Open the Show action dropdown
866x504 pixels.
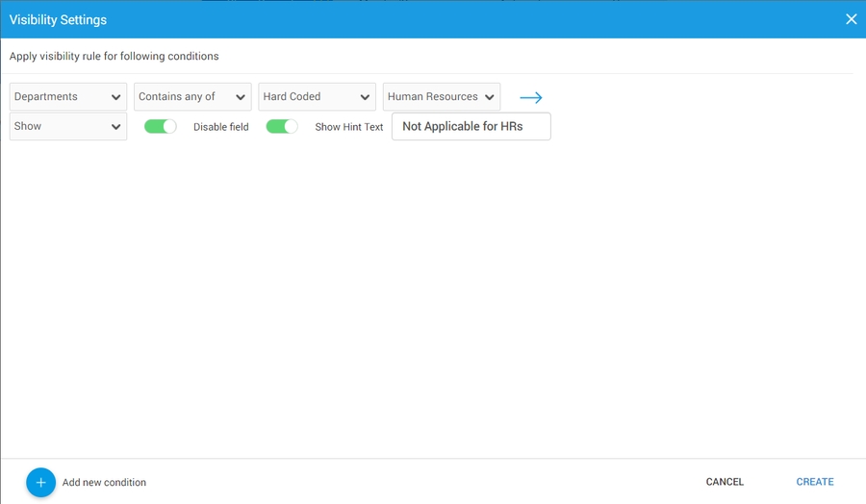tap(58, 127)
